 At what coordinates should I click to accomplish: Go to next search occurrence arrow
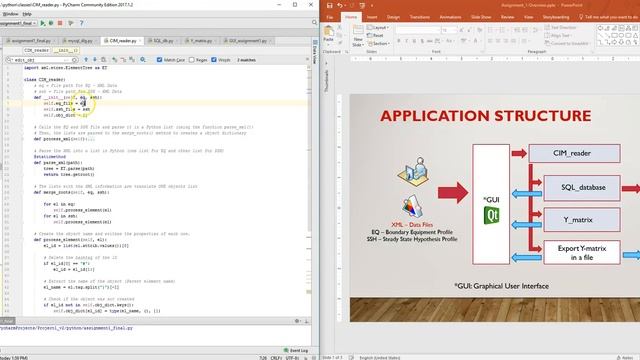[x=95, y=60]
